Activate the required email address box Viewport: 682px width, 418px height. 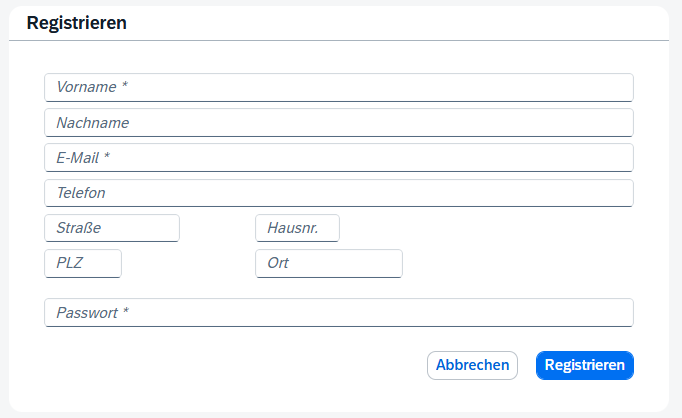338,157
